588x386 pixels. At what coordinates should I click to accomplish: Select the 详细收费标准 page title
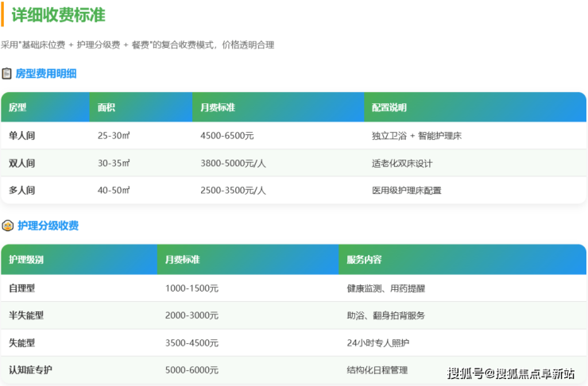57,15
